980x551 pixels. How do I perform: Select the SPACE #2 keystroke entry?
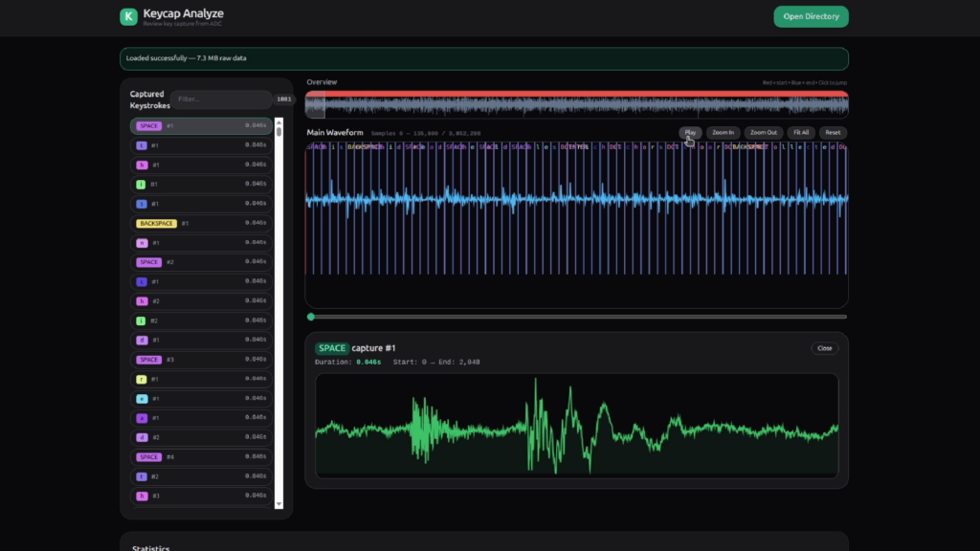[x=201, y=262]
